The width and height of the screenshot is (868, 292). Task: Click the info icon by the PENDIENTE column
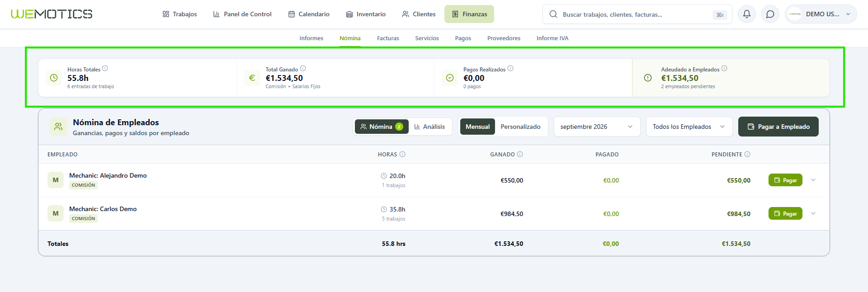747,154
